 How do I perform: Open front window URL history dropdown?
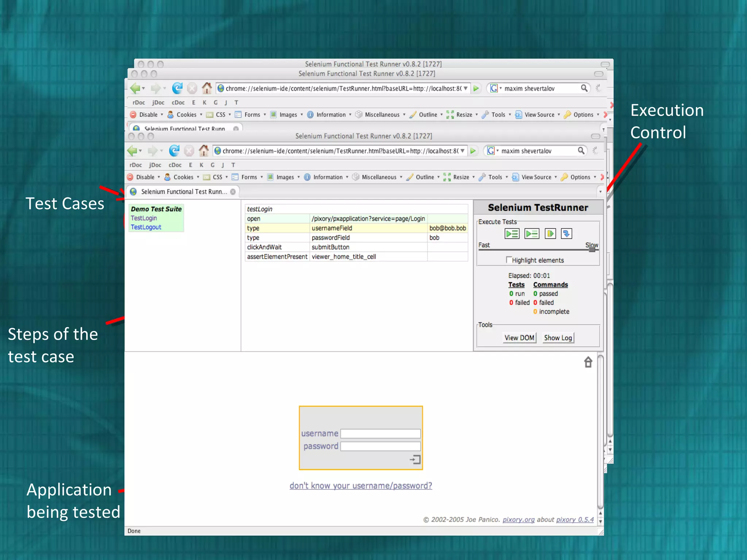pyautogui.click(x=462, y=151)
